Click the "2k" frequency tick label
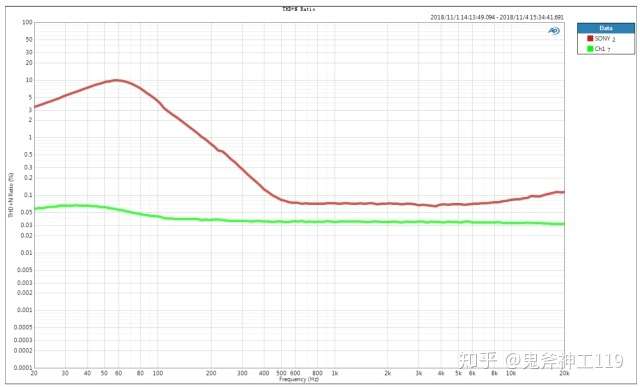Screen dimensions: 640x387 (x=388, y=373)
